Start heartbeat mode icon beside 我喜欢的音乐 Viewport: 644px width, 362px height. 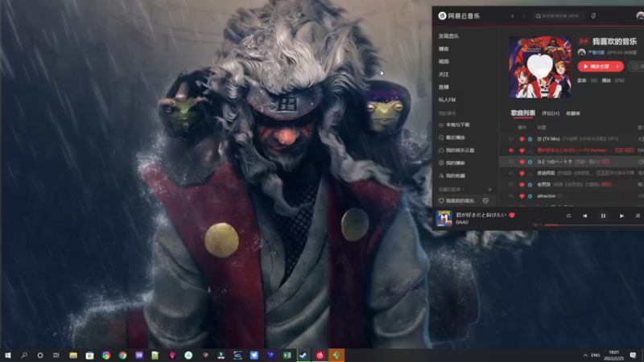(485, 200)
